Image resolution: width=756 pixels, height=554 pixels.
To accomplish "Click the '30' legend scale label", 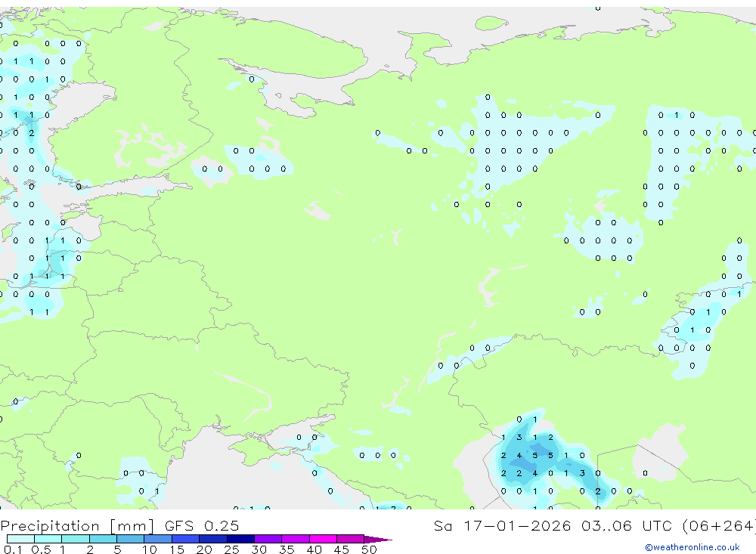I will (259, 549).
